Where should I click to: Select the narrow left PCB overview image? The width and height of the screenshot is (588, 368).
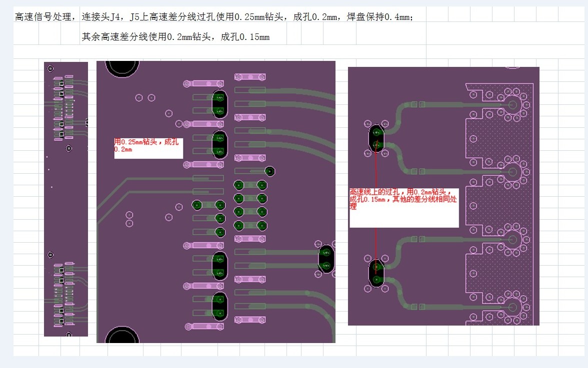(66, 199)
